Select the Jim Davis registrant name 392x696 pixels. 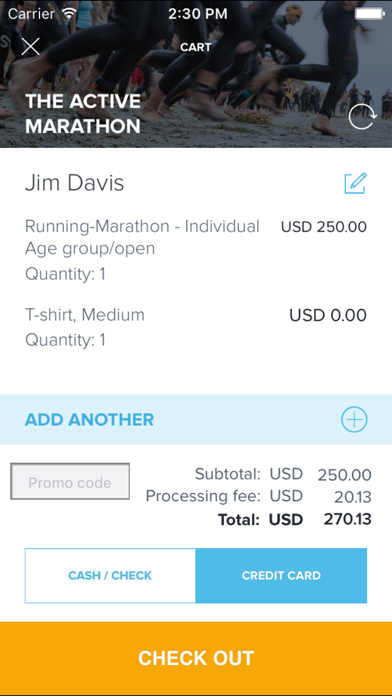pos(75,183)
